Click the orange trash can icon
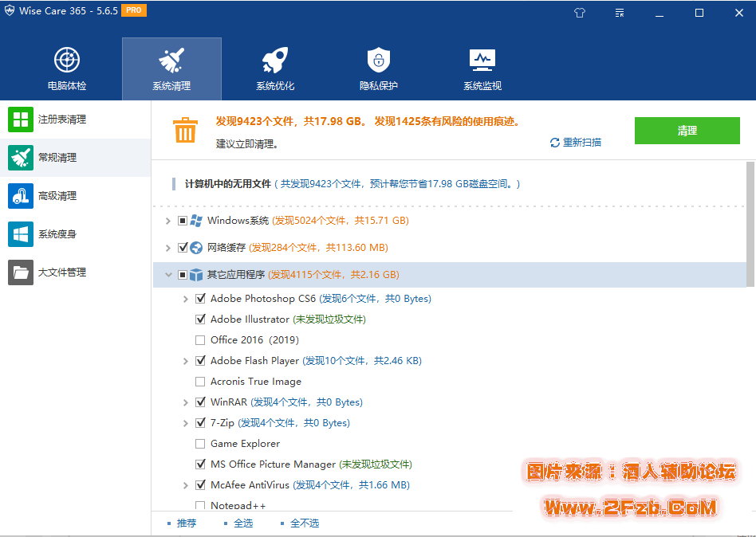The width and height of the screenshot is (756, 537). [185, 130]
